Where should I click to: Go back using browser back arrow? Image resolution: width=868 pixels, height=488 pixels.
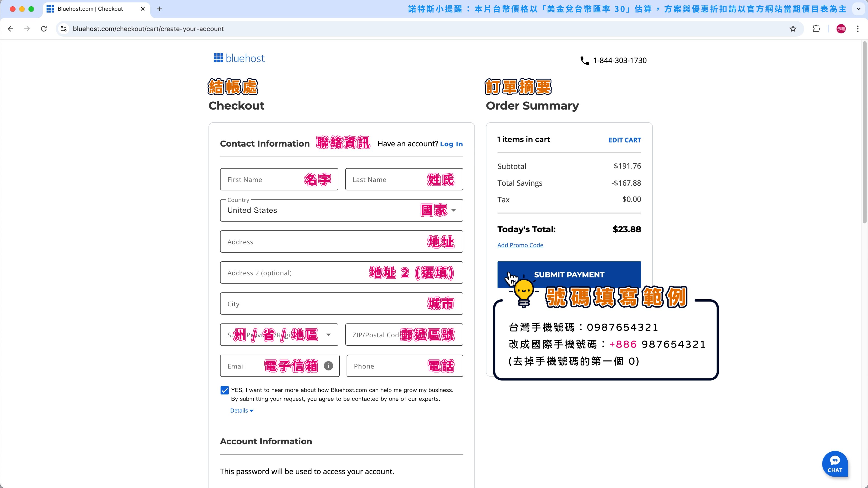tap(10, 29)
